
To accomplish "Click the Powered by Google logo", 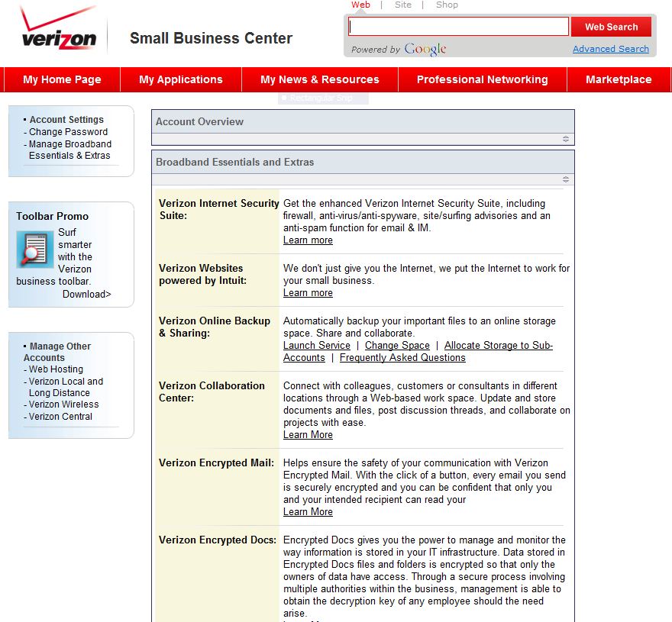I will click(399, 50).
